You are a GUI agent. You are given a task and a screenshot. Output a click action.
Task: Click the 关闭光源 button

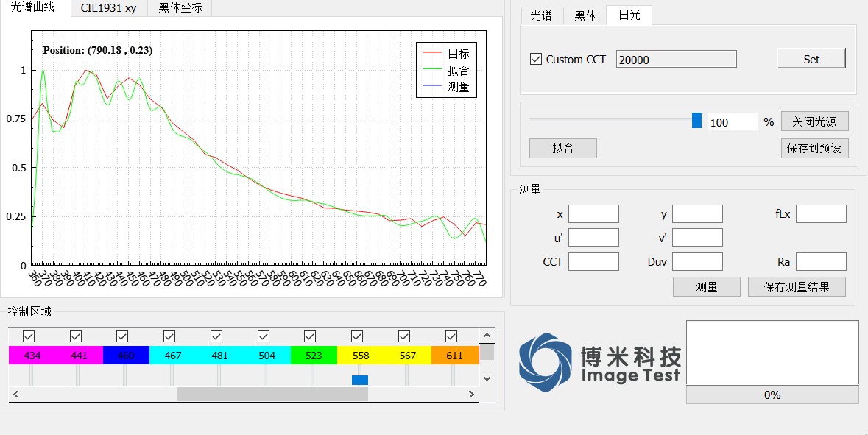pyautogui.click(x=815, y=121)
